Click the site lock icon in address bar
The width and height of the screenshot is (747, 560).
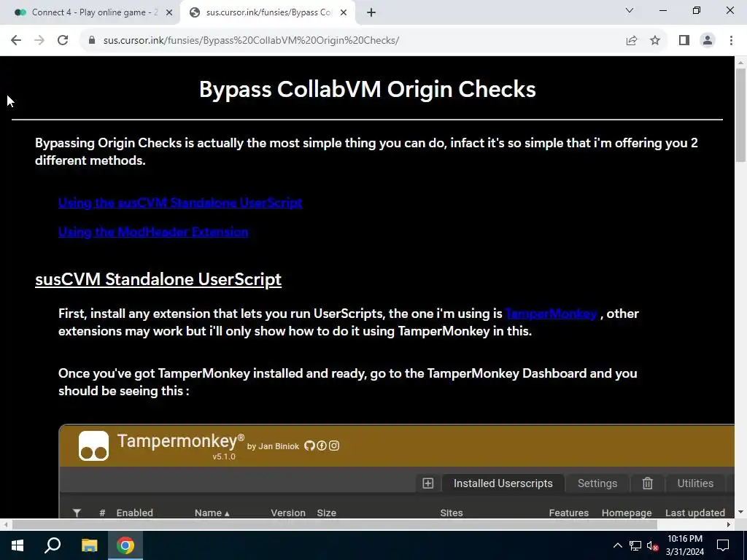(x=92, y=41)
